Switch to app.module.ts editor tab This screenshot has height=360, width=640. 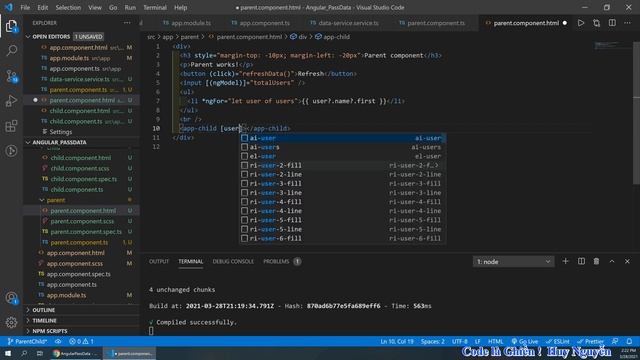(187, 23)
